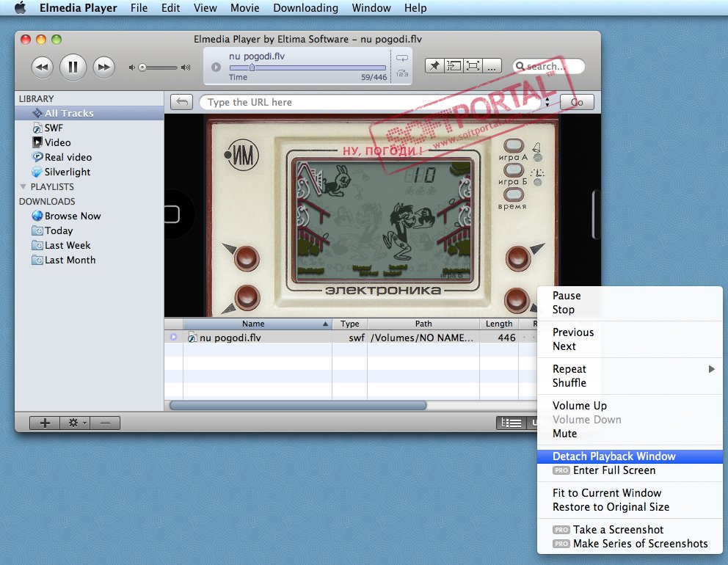Open the Movie menu
This screenshot has height=565, width=728.
244,8
